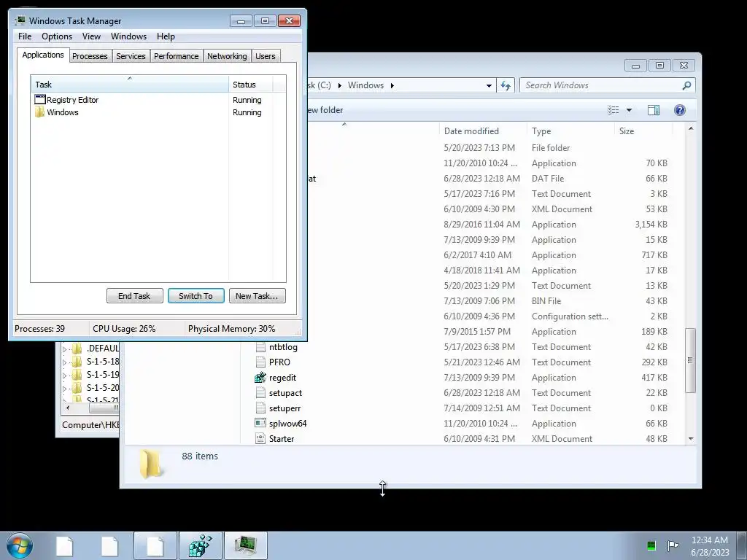Click the breadcrumb arrow after Windows
Image resolution: width=747 pixels, height=560 pixels.
pyautogui.click(x=392, y=86)
